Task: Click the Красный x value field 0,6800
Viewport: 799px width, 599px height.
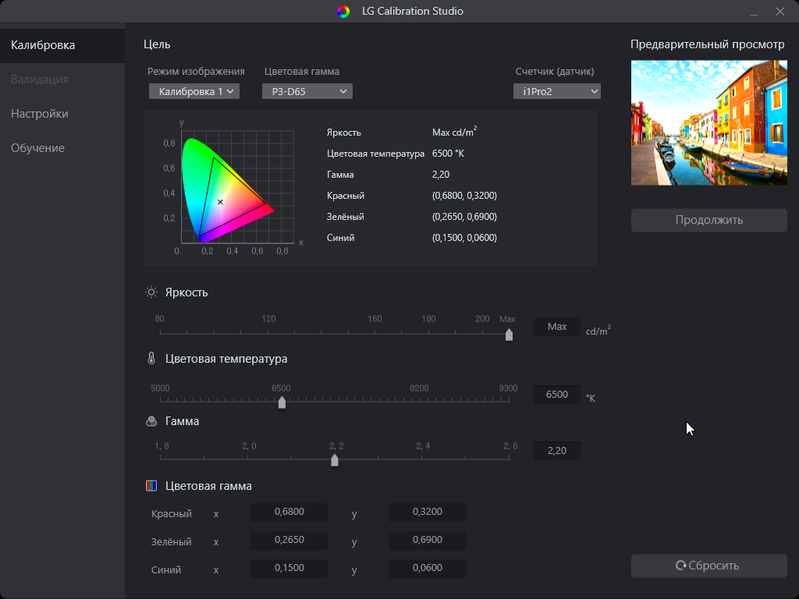Action: [289, 512]
